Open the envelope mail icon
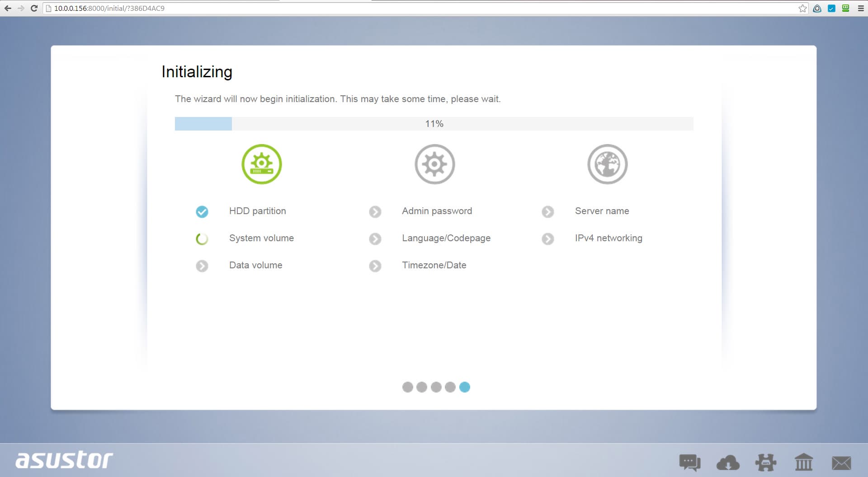 tap(841, 463)
